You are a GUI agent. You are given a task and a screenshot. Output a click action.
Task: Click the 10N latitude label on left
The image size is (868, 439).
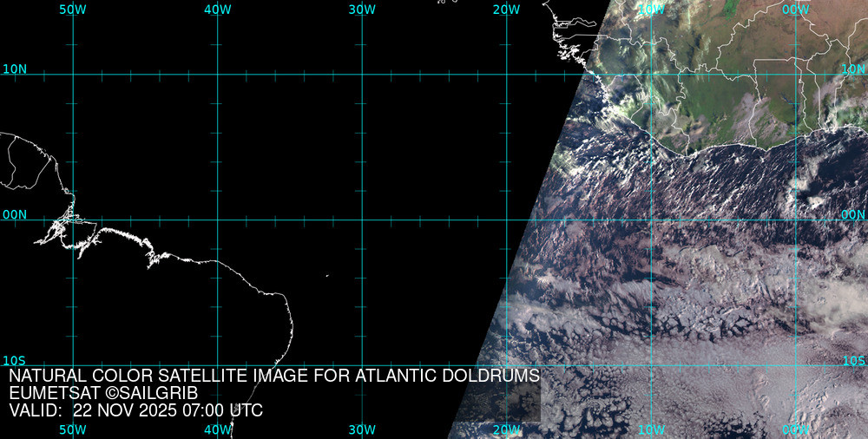(15, 69)
